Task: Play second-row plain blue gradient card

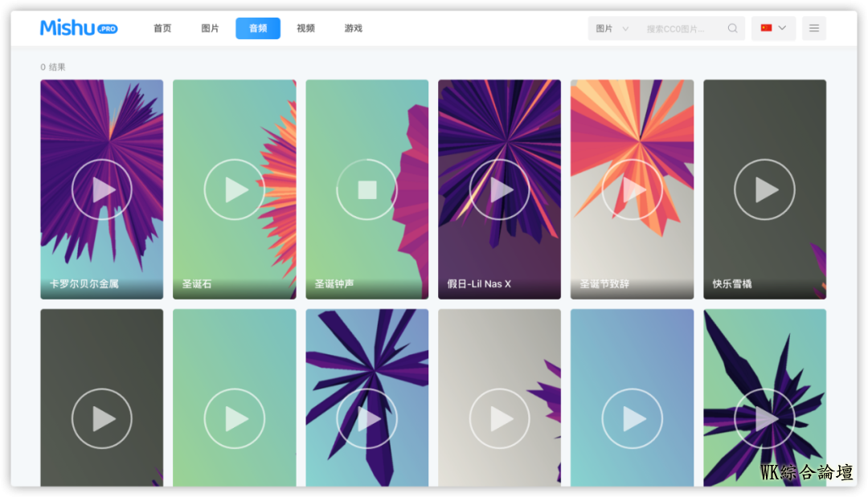Action: coord(633,418)
